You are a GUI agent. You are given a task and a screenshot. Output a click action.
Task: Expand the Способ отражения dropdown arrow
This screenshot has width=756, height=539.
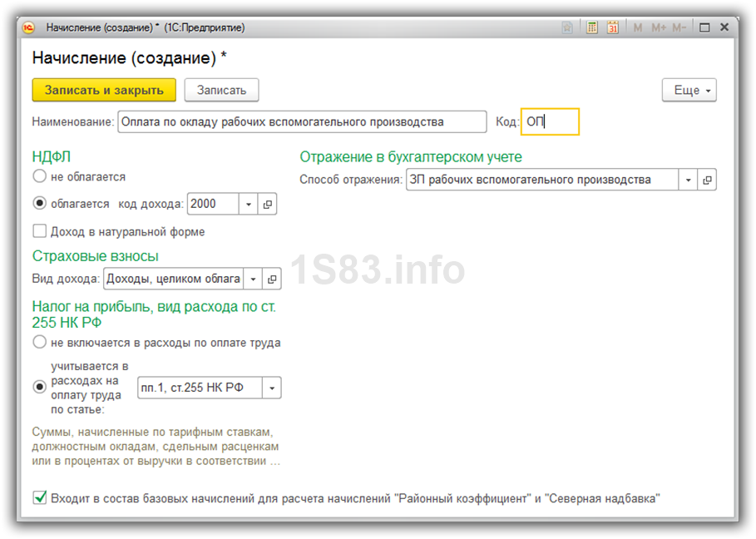click(688, 180)
